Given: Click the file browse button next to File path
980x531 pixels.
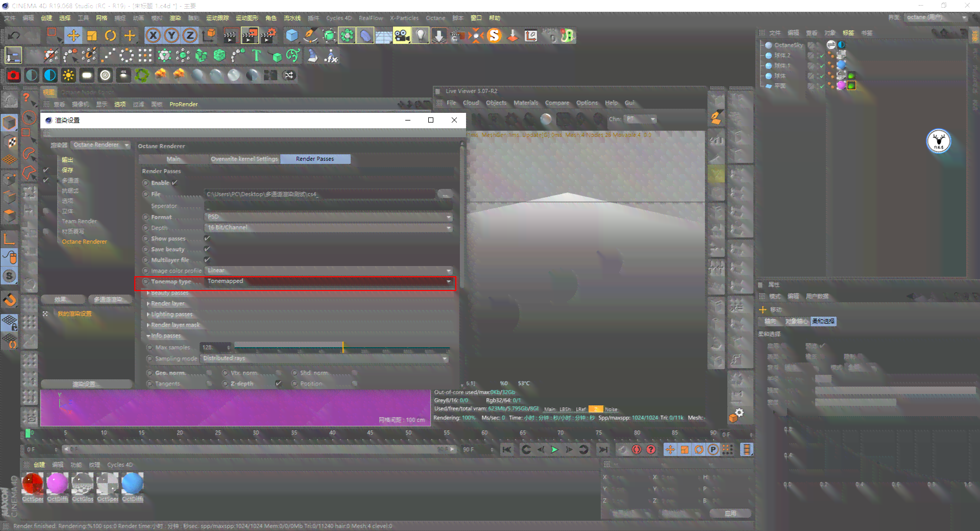Looking at the screenshot, I should [445, 195].
